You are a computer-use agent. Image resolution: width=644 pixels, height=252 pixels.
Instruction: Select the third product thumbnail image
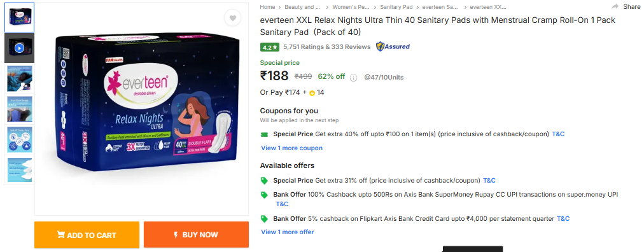pos(19,79)
